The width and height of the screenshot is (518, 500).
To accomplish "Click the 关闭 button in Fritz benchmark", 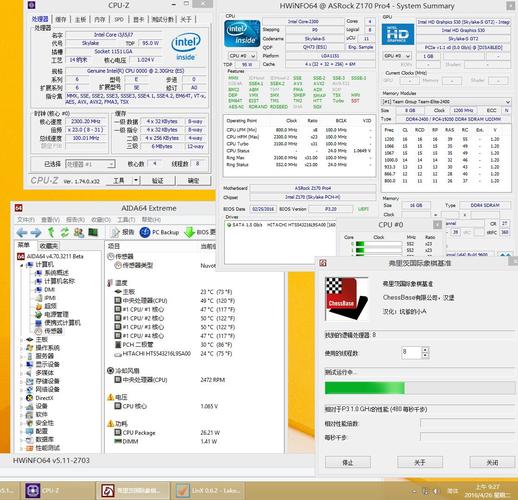I will pos(492,462).
